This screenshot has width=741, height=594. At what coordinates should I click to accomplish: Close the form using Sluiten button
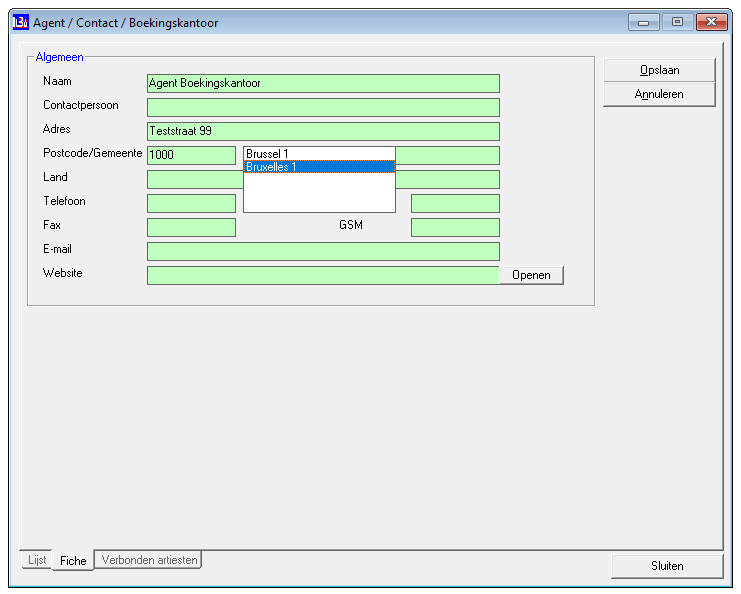[667, 566]
